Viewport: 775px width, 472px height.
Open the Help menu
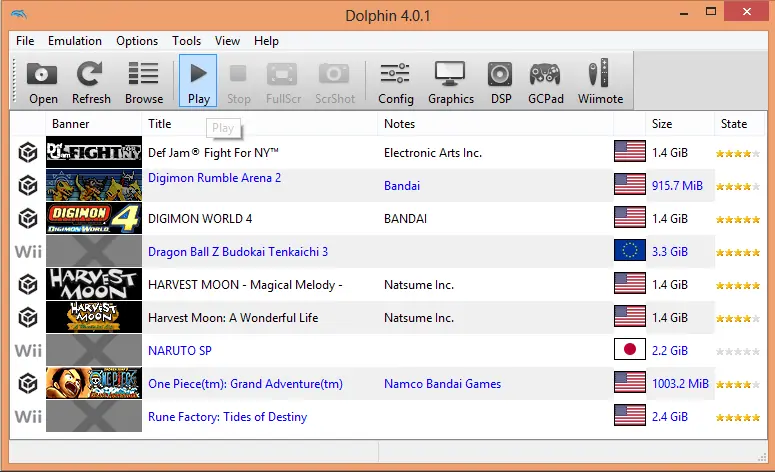point(266,41)
